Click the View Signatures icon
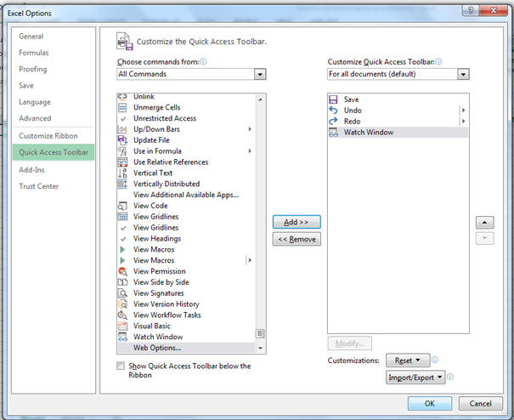514x420 pixels. tap(122, 293)
